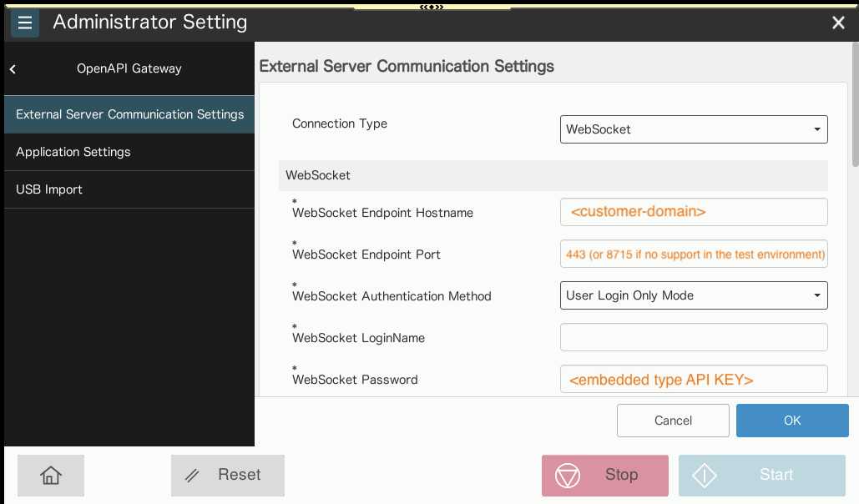
Task: Click the Cancel button
Action: click(x=673, y=421)
